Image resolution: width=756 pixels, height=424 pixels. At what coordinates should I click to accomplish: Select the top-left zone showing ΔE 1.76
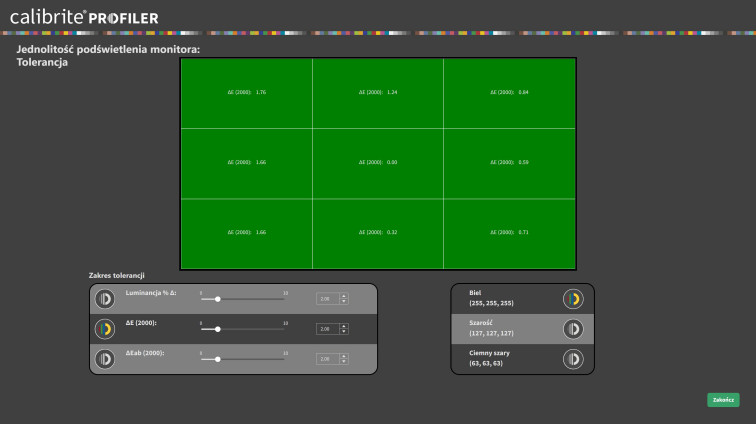click(x=246, y=93)
